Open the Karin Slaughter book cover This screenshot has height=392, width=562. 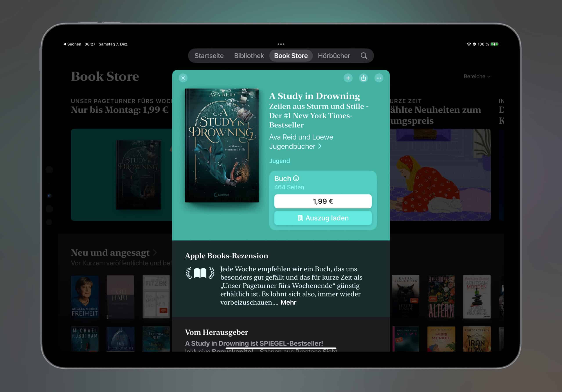406,297
